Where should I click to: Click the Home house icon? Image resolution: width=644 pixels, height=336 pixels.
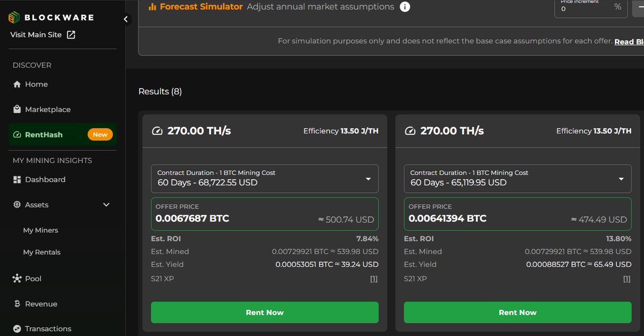click(17, 84)
